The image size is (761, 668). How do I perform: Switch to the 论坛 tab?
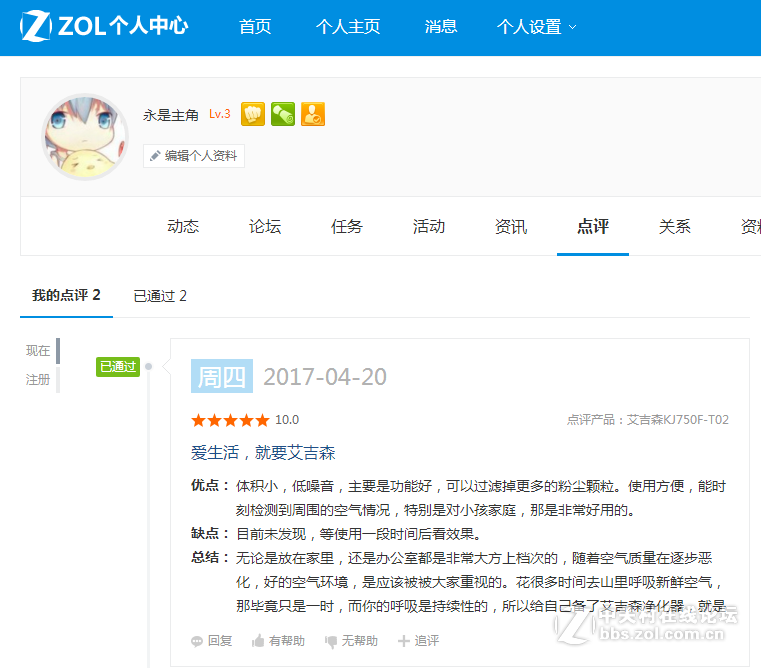click(x=265, y=226)
